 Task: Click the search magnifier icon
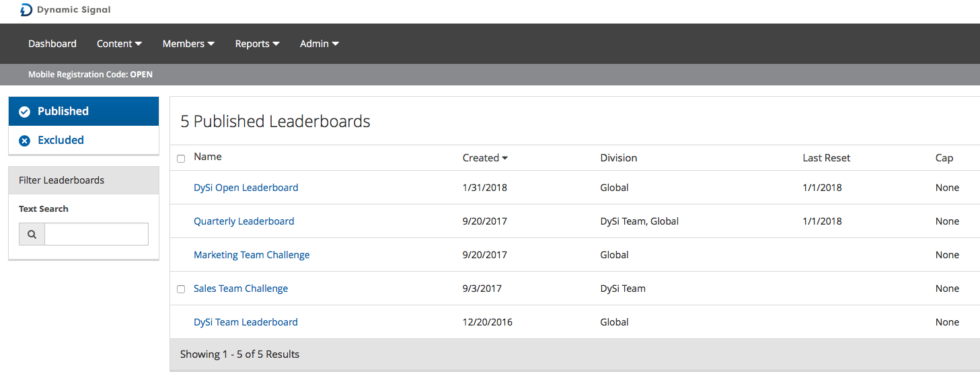(x=32, y=234)
